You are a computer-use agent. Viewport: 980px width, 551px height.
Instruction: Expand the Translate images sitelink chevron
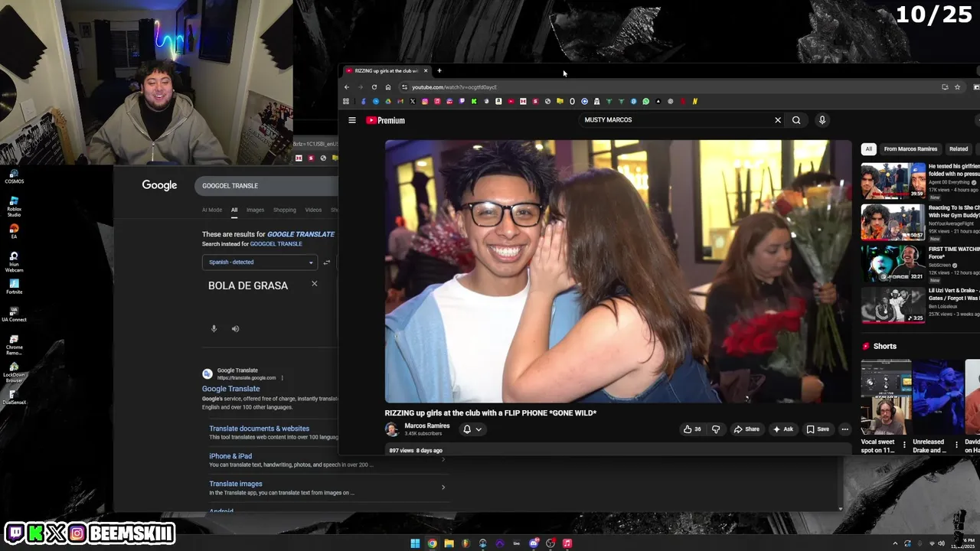click(443, 487)
